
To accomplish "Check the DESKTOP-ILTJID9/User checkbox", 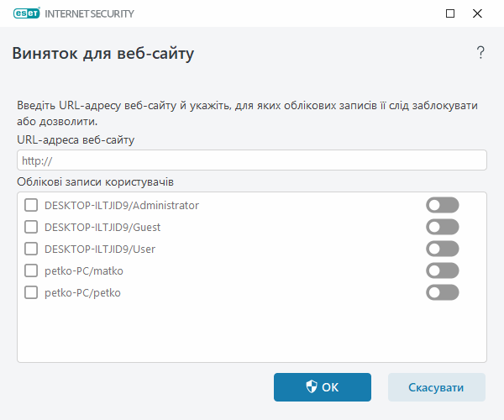I will pyautogui.click(x=31, y=249).
